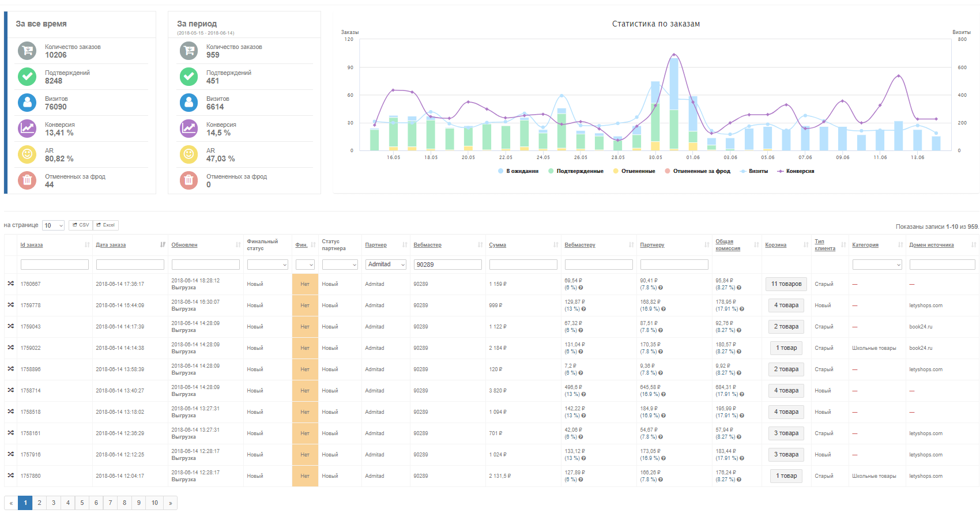
Task: Open the 'Статус партнера' filter dropdown
Action: [x=340, y=265]
